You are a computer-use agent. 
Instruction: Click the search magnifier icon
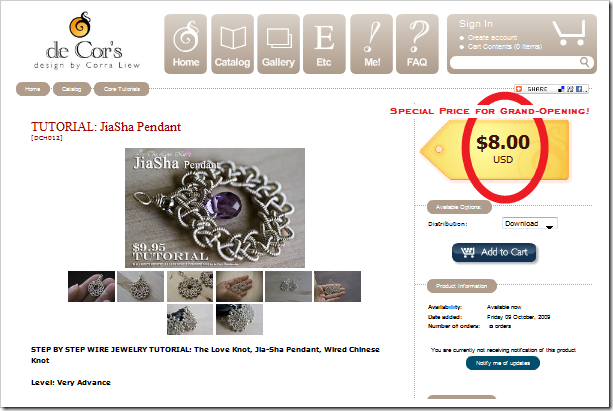coord(584,62)
